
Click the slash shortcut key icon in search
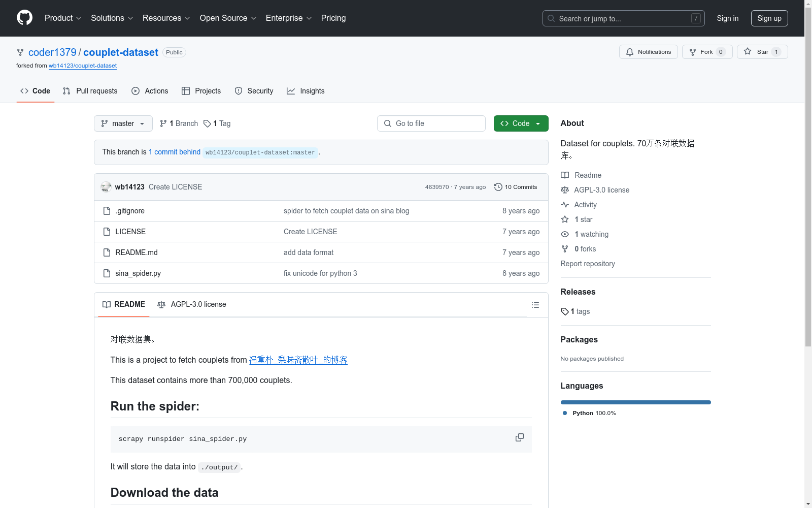click(696, 18)
